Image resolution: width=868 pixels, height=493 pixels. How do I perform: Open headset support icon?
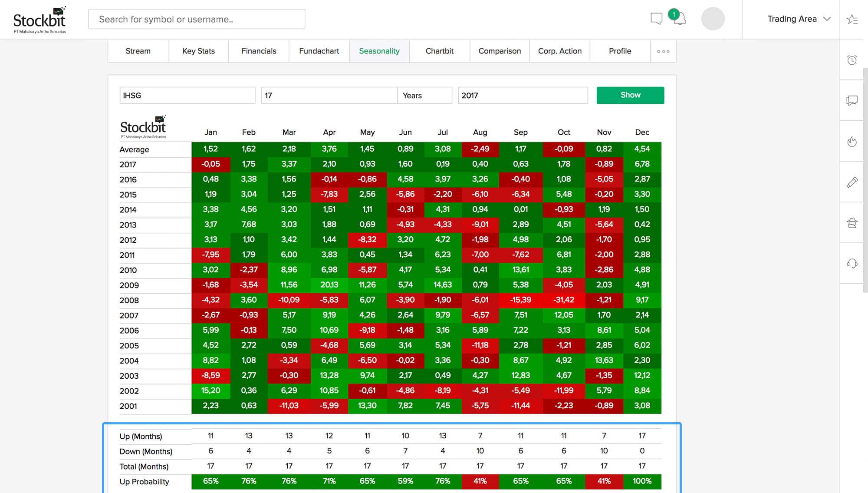click(x=852, y=263)
